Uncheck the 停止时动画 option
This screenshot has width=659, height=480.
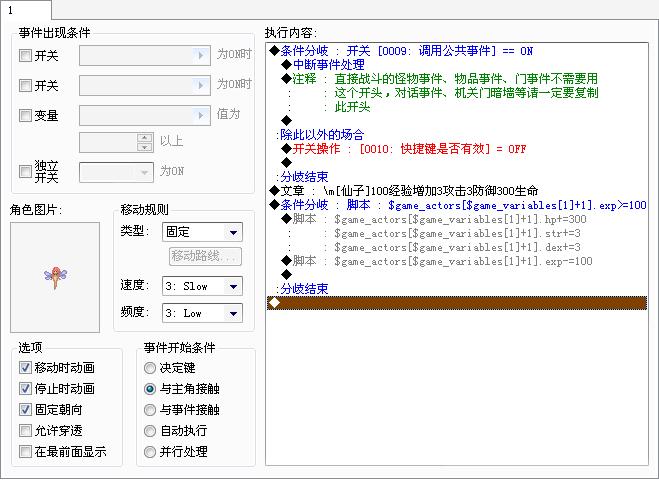click(x=25, y=388)
